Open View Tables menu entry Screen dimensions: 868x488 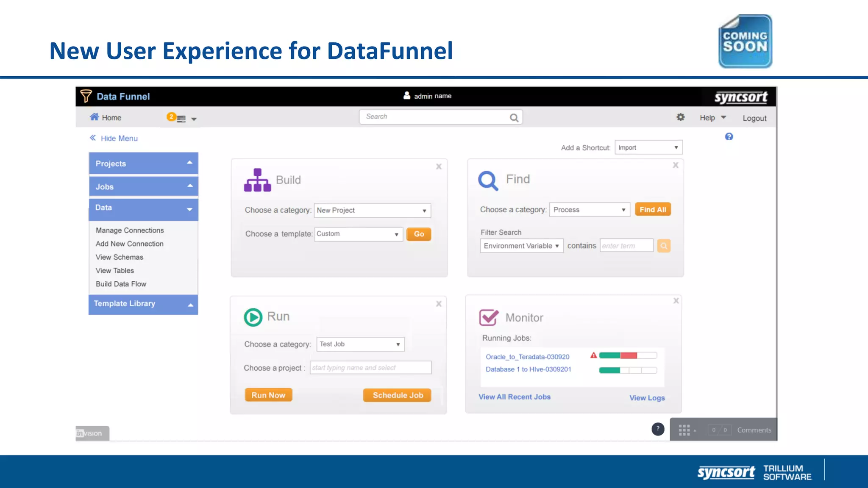click(115, 270)
